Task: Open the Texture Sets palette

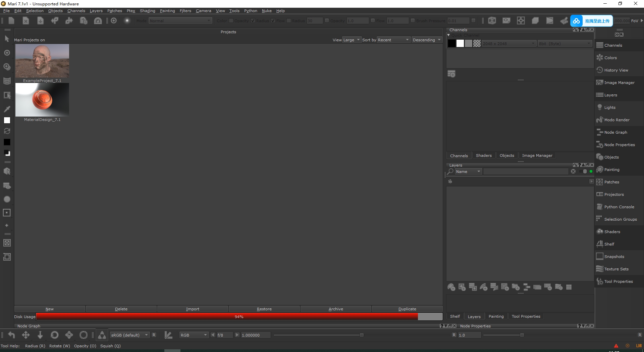Action: (x=616, y=269)
